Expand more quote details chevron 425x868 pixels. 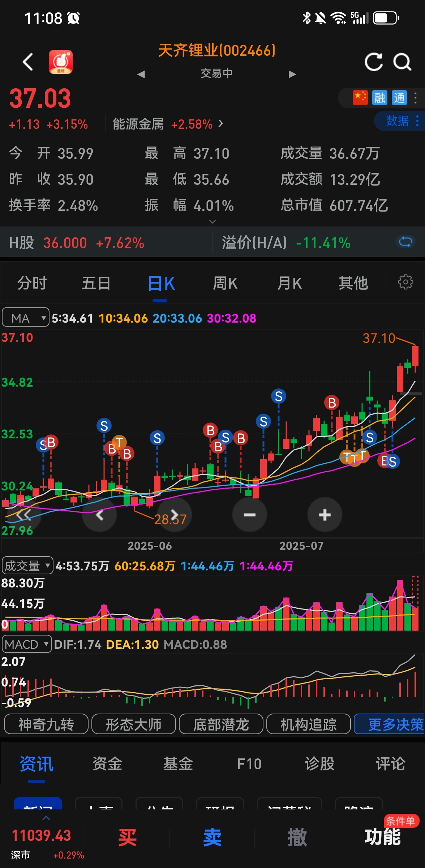coord(212,221)
